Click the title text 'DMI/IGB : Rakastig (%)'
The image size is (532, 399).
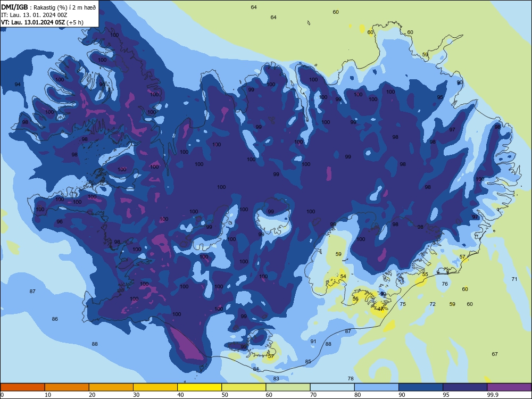click(33, 7)
